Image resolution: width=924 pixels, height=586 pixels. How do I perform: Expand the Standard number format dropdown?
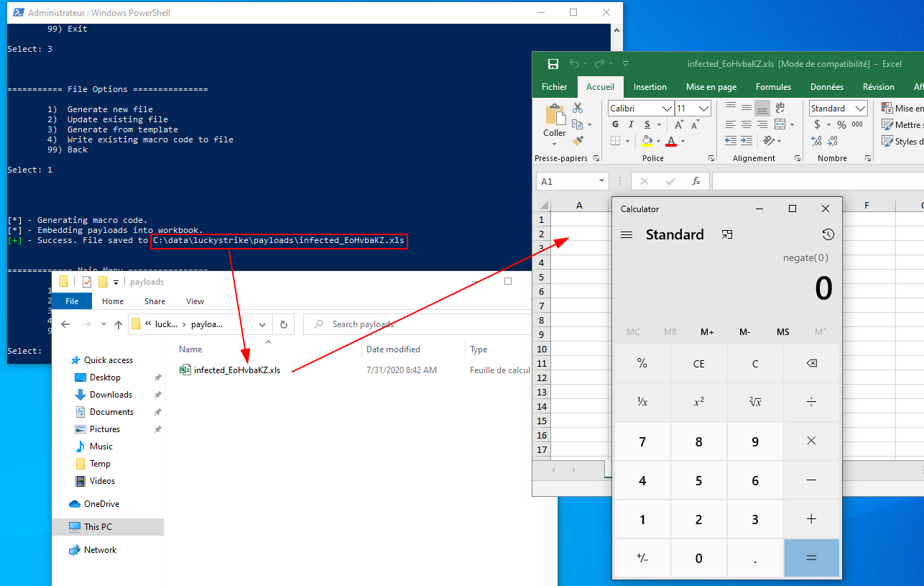860,109
